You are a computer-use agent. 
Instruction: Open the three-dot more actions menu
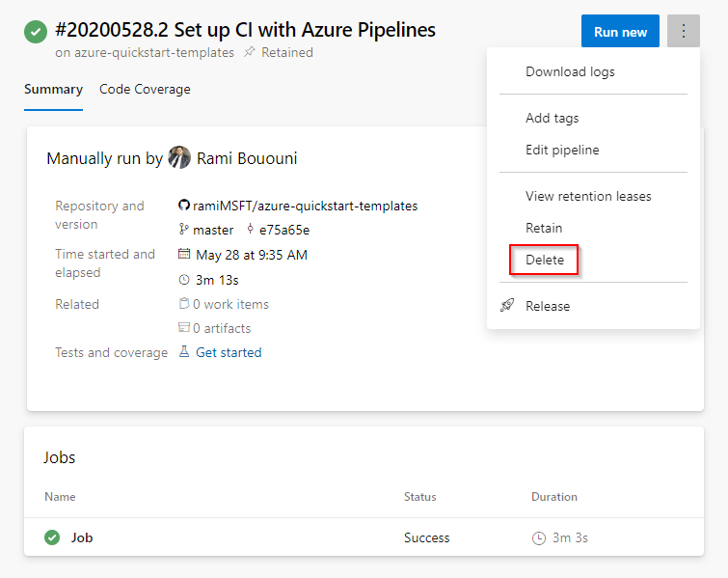(x=683, y=31)
